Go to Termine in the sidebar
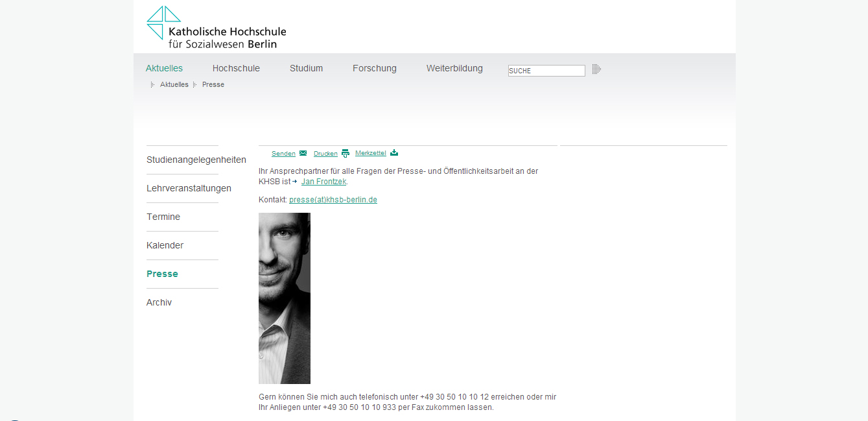 click(x=163, y=217)
